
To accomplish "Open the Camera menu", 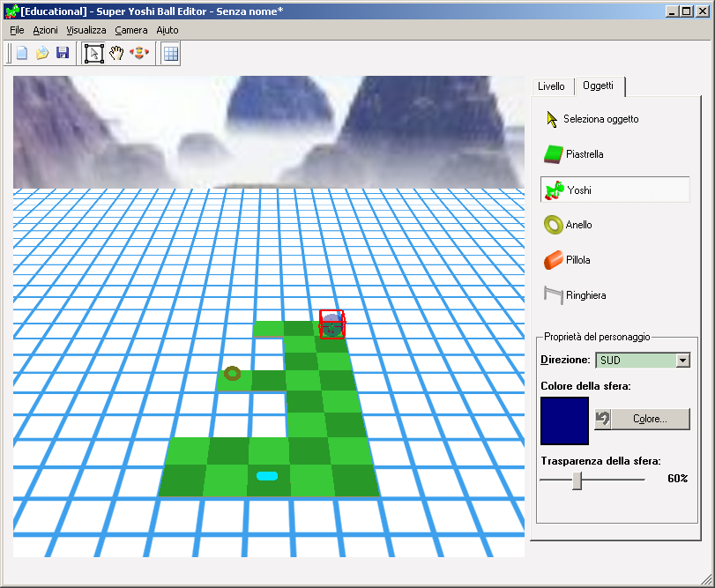I will [130, 30].
